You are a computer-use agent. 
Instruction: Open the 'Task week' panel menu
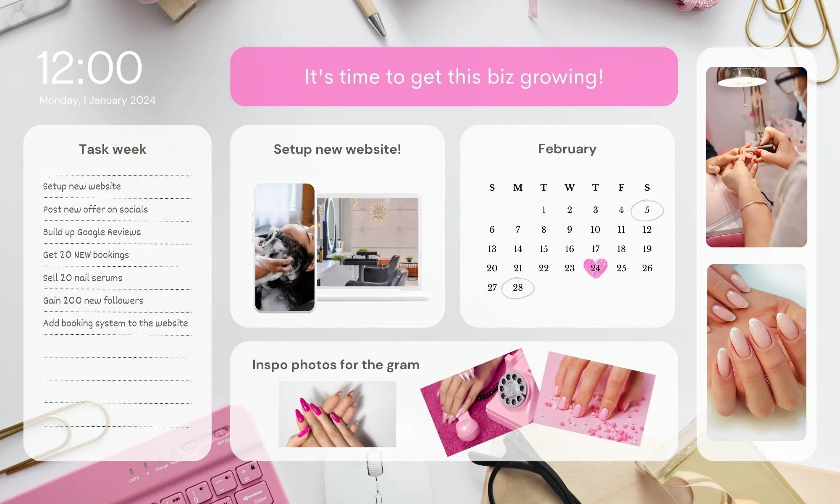[x=112, y=149]
